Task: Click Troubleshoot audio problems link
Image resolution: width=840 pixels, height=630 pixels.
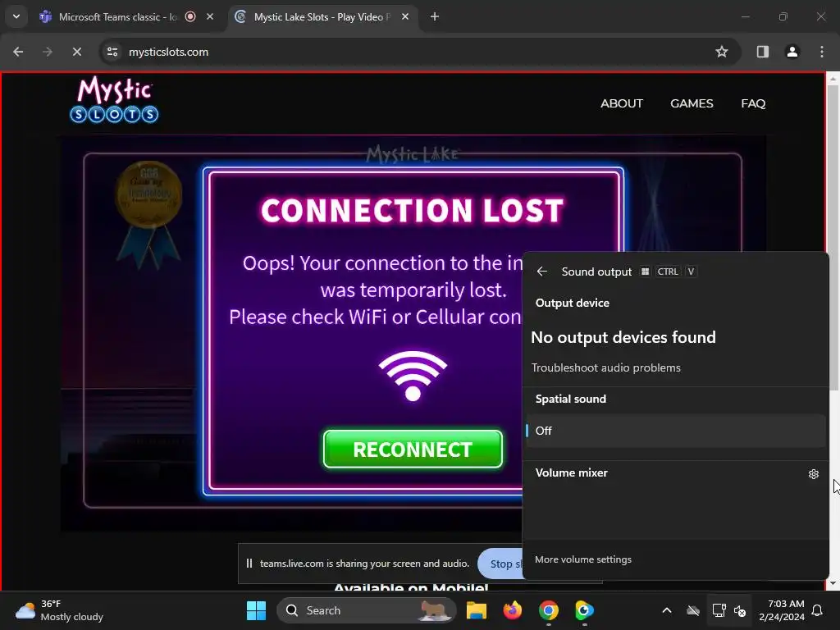Action: 606,367
